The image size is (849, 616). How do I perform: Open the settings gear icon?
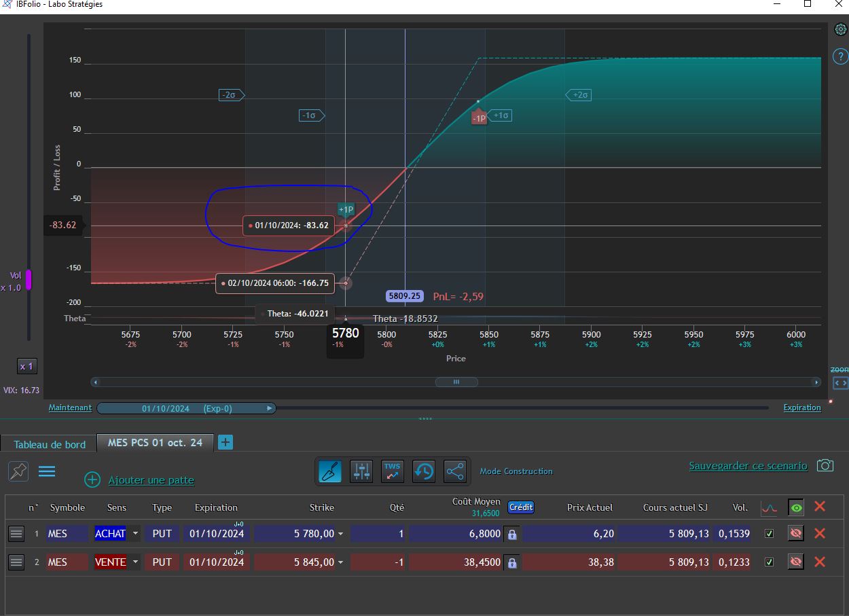click(x=840, y=29)
